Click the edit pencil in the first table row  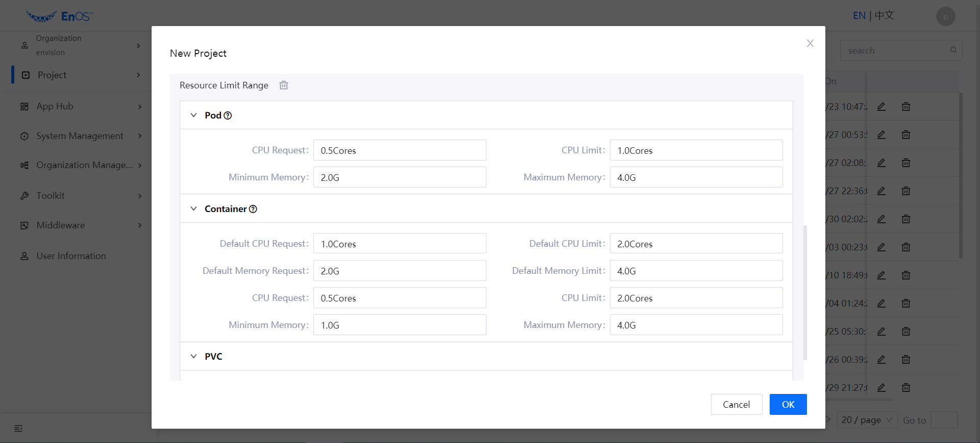[881, 107]
